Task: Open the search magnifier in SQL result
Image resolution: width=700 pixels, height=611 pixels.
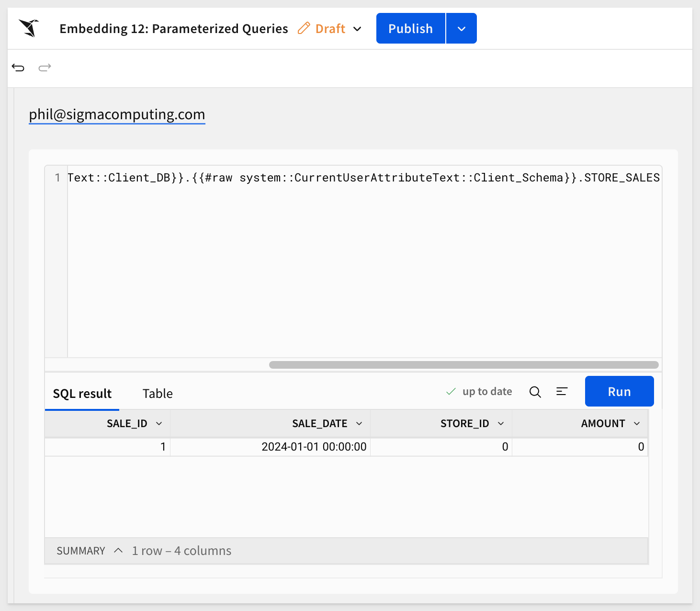Action: [x=535, y=392]
